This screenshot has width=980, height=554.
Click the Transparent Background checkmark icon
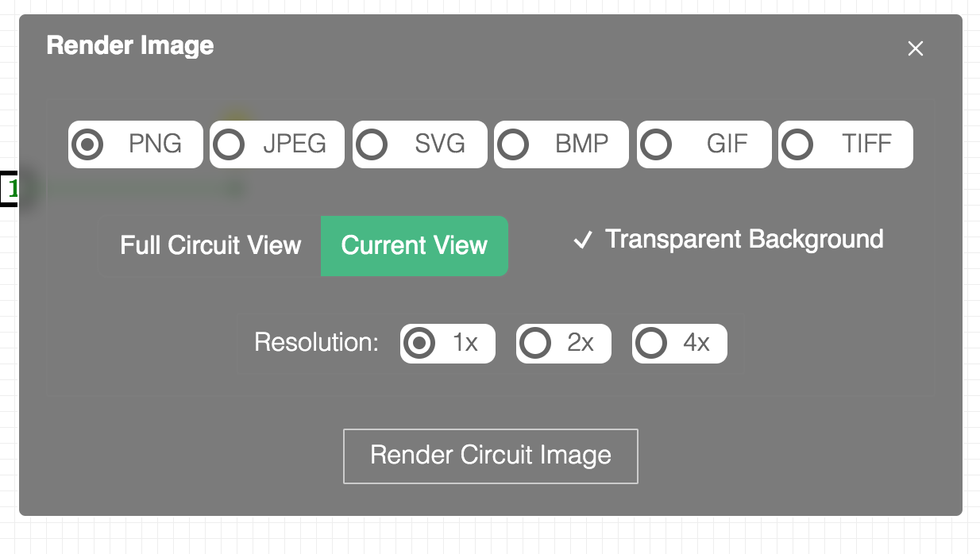click(x=583, y=240)
